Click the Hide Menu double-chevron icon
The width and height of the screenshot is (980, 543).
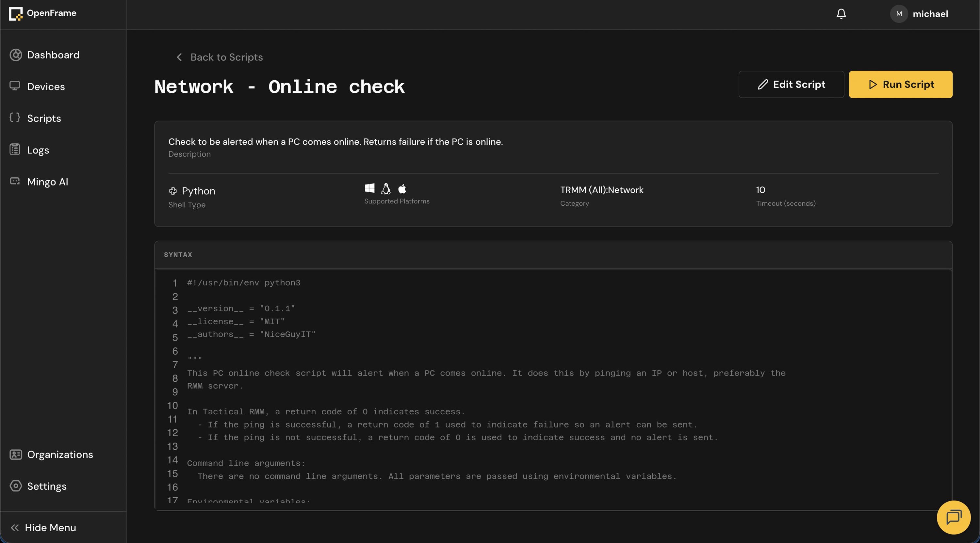tap(15, 527)
